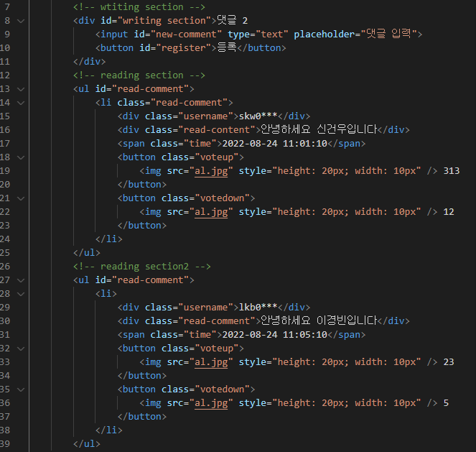Click the closing </ul> tag on line 39
The height and width of the screenshot is (452, 476).
87,444
